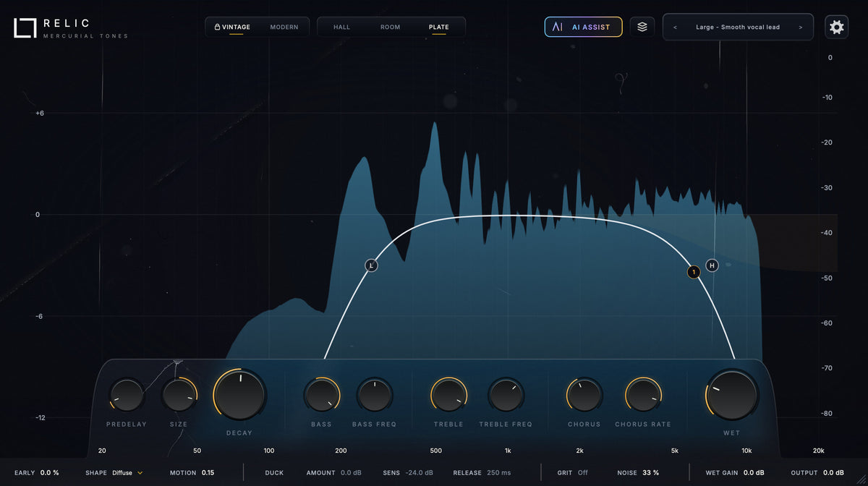Screen dimensions: 868x486
Task: Click the Chorus Rate knob
Action: tap(643, 395)
